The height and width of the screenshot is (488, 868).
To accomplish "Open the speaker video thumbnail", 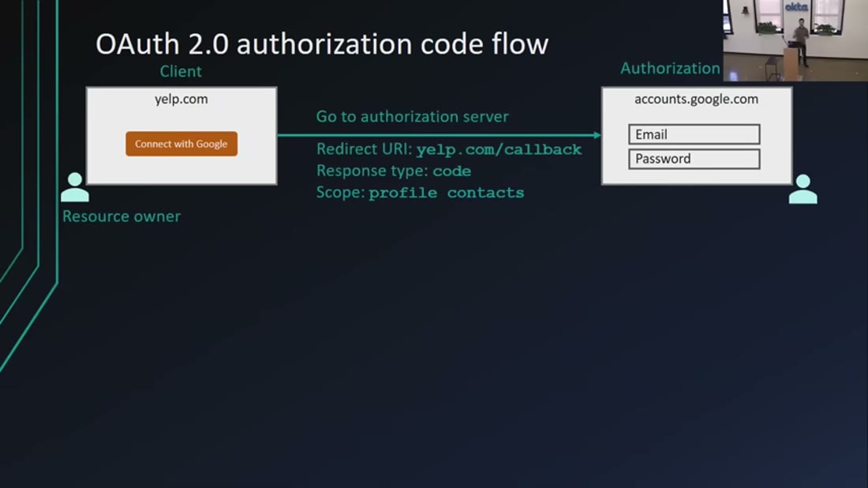I will pyautogui.click(x=795, y=40).
